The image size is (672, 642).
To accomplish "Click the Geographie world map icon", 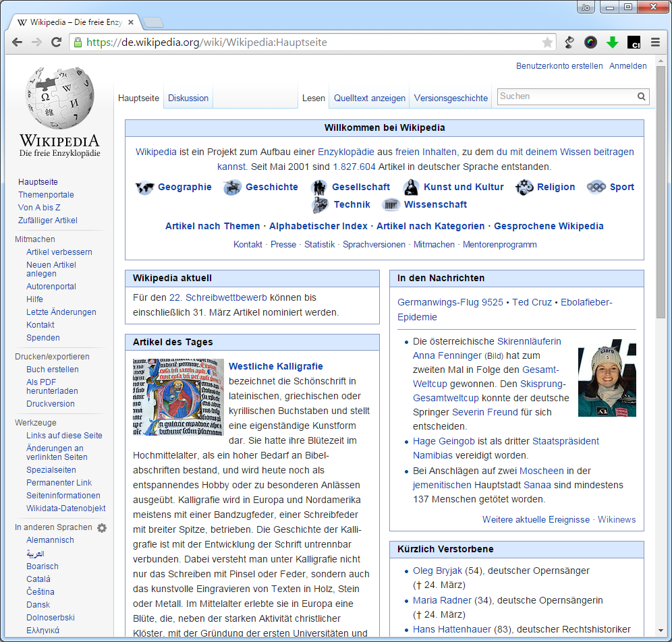I will pos(144,187).
